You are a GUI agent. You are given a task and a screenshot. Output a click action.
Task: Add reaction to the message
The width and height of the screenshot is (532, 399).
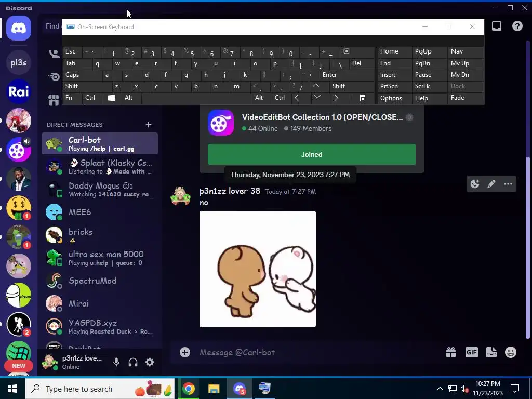(475, 184)
